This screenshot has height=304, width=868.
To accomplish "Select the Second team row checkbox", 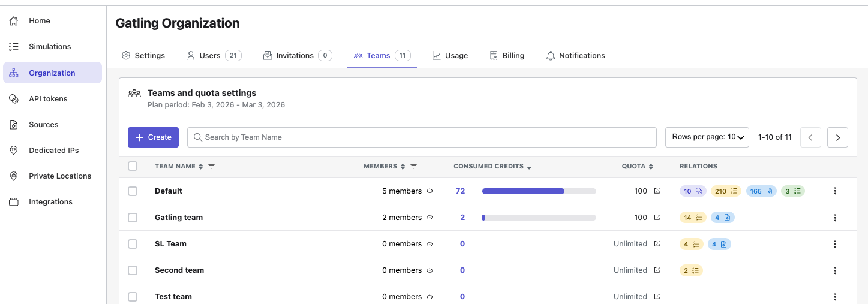I will pyautogui.click(x=133, y=270).
